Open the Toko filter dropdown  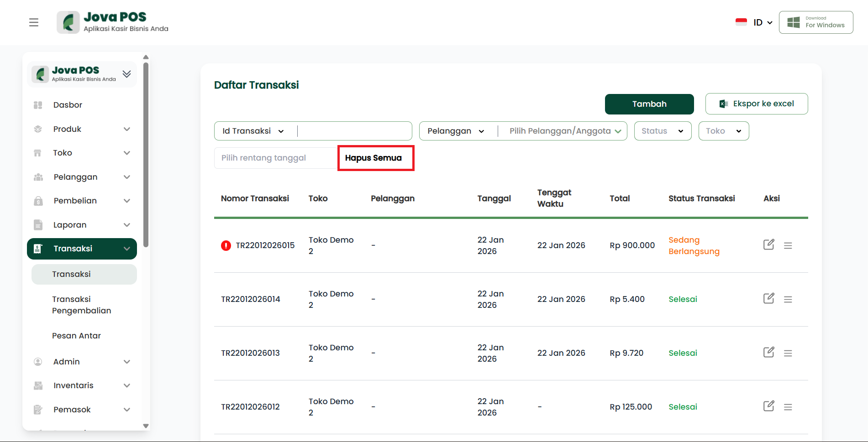[723, 131]
